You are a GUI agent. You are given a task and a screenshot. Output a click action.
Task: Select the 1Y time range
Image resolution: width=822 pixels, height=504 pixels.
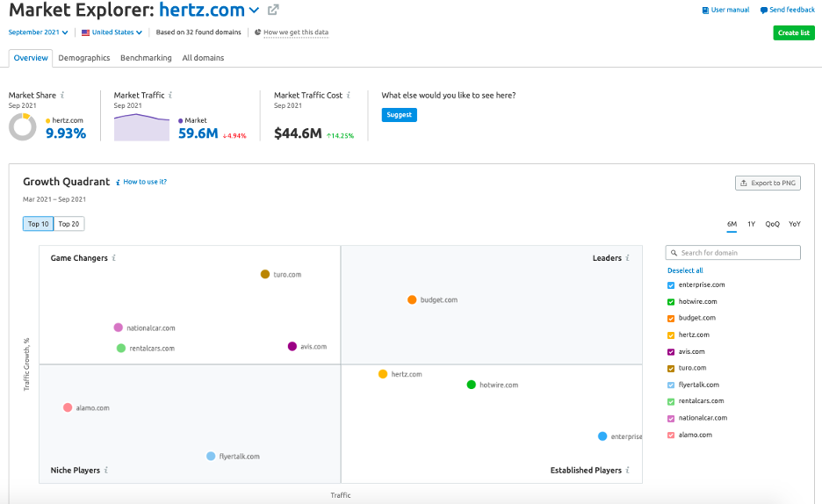751,224
